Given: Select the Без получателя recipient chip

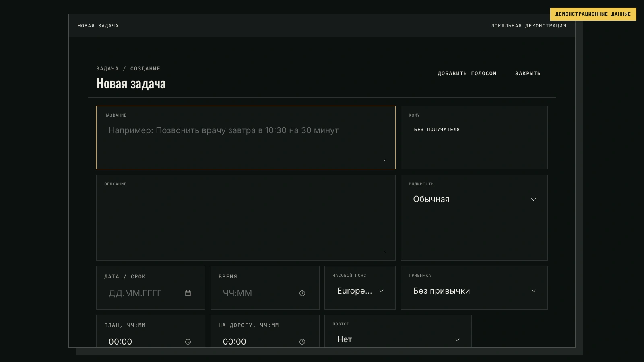Looking at the screenshot, I should [437, 130].
